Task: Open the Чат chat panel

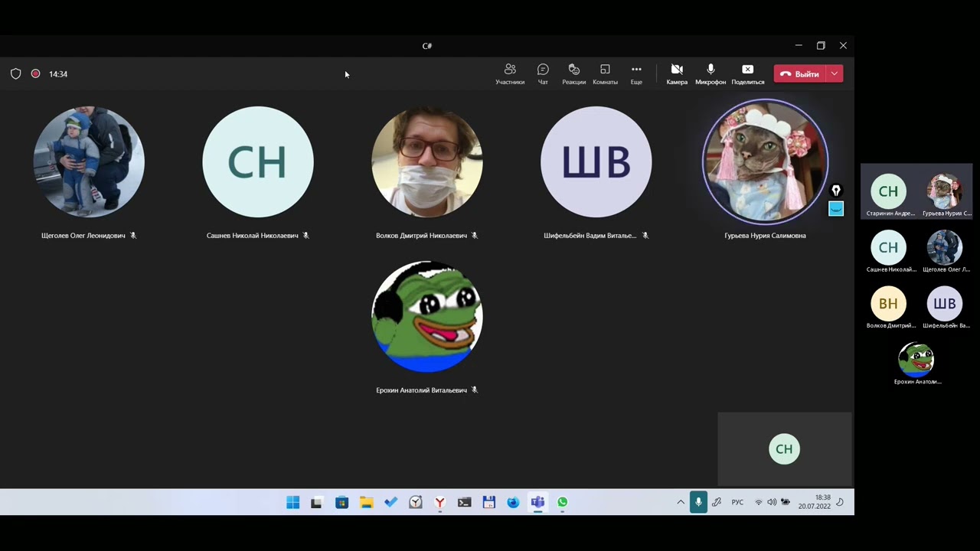Action: 543,73
